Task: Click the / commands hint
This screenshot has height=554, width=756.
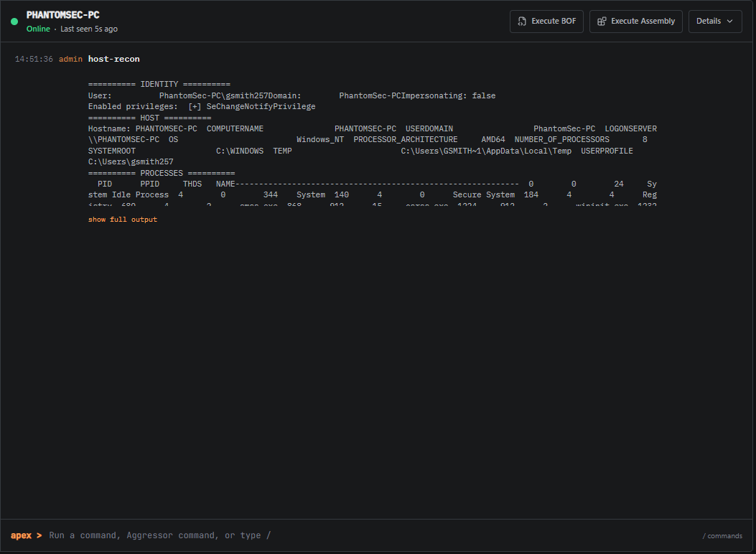Action: point(722,535)
